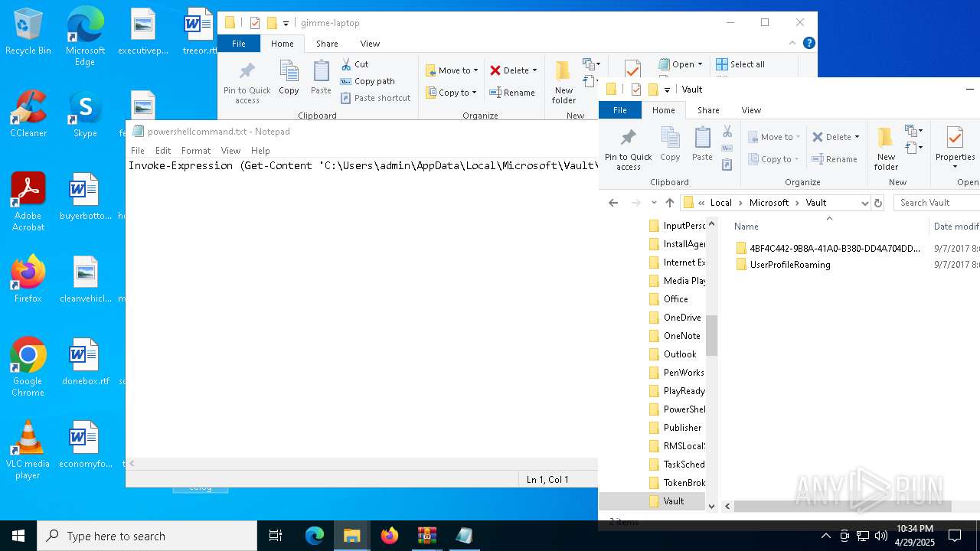The width and height of the screenshot is (980, 551).
Task: Open Task View on taskbar
Action: tap(276, 536)
